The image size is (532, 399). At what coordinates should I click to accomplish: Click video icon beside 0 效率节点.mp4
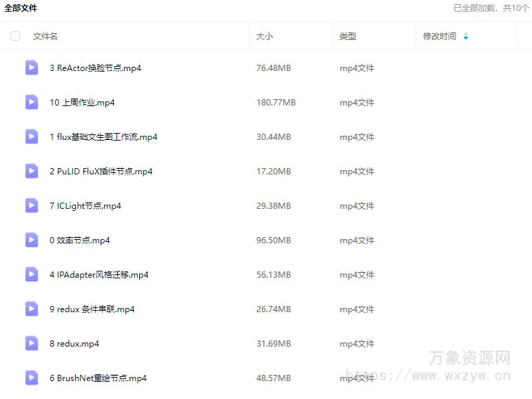[x=32, y=240]
